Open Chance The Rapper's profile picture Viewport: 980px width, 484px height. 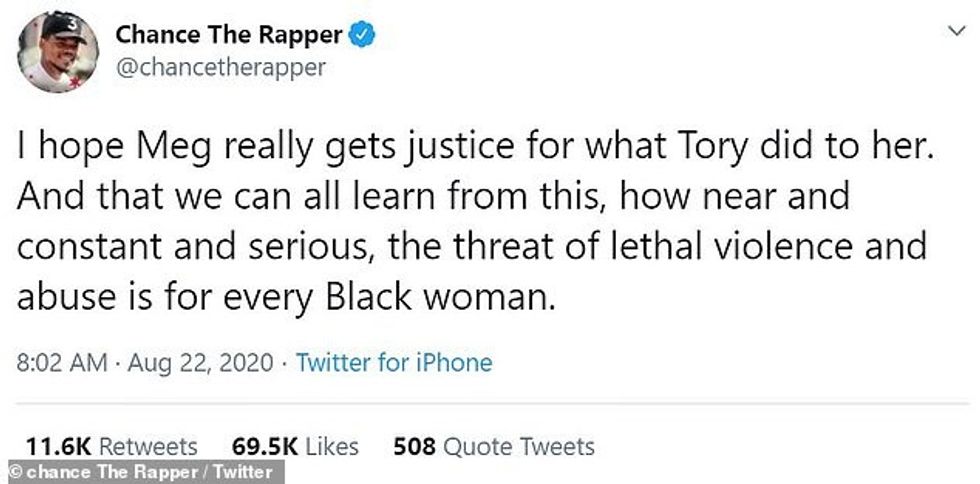tap(59, 52)
